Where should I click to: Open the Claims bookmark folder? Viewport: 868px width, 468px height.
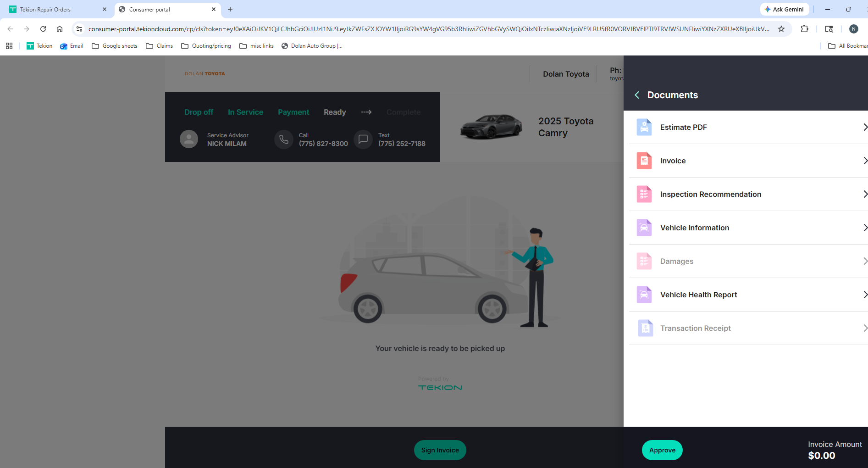point(159,46)
